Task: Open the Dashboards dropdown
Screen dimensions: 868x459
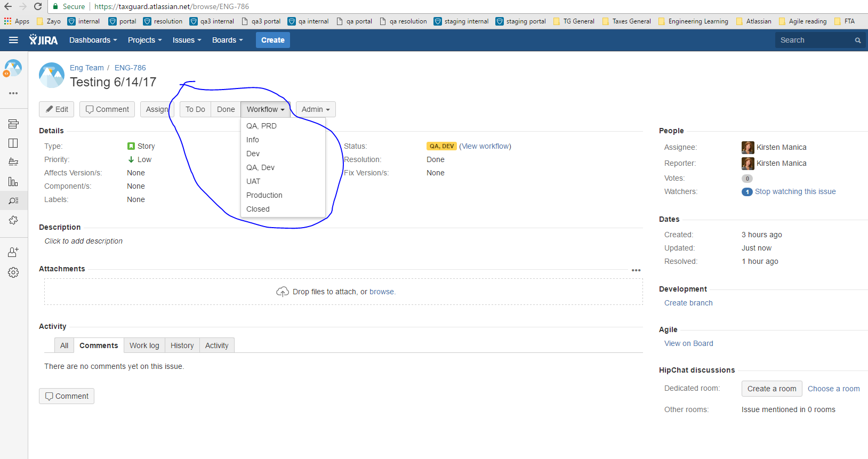Action: 93,40
